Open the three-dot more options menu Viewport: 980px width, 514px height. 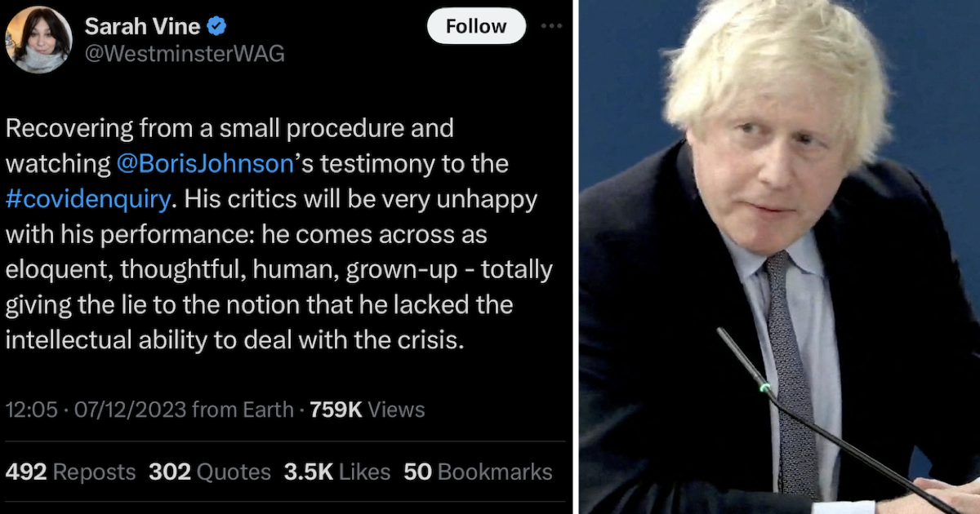(x=552, y=26)
